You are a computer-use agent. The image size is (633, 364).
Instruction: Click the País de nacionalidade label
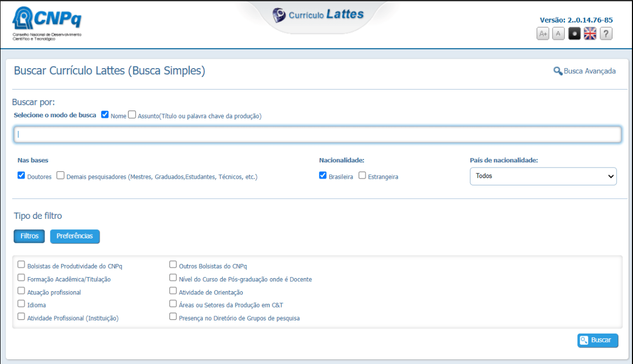[x=503, y=160]
